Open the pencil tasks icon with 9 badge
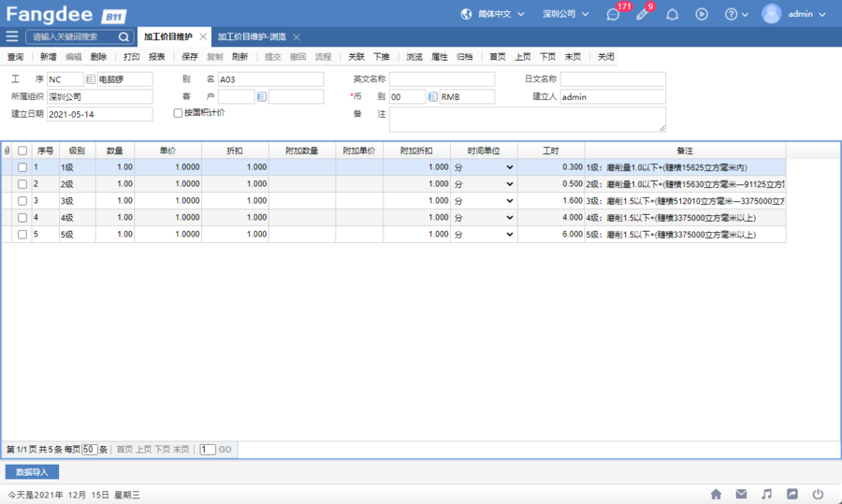Screen dimensions: 842x504 pyautogui.click(x=642, y=14)
